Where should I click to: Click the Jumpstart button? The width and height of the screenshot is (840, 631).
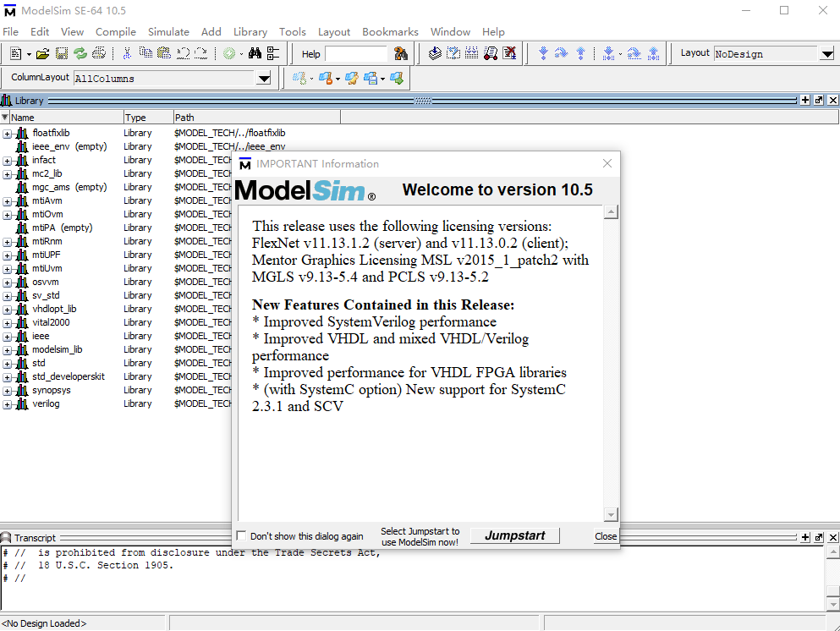pos(513,535)
